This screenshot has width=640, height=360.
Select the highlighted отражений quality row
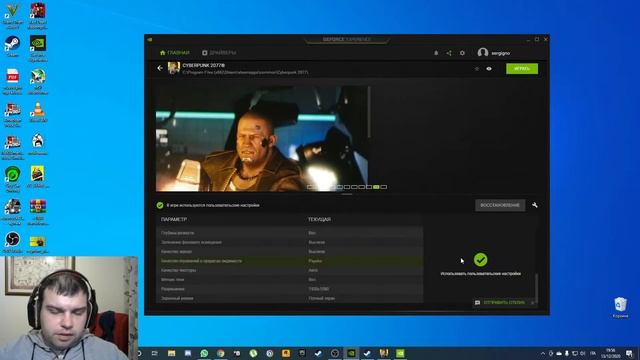coord(290,261)
